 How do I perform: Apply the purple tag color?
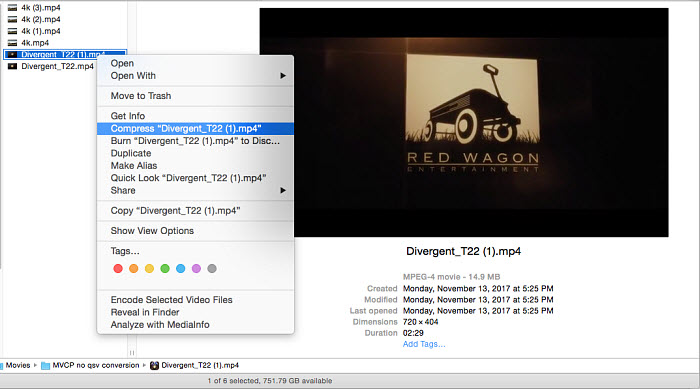coord(196,268)
